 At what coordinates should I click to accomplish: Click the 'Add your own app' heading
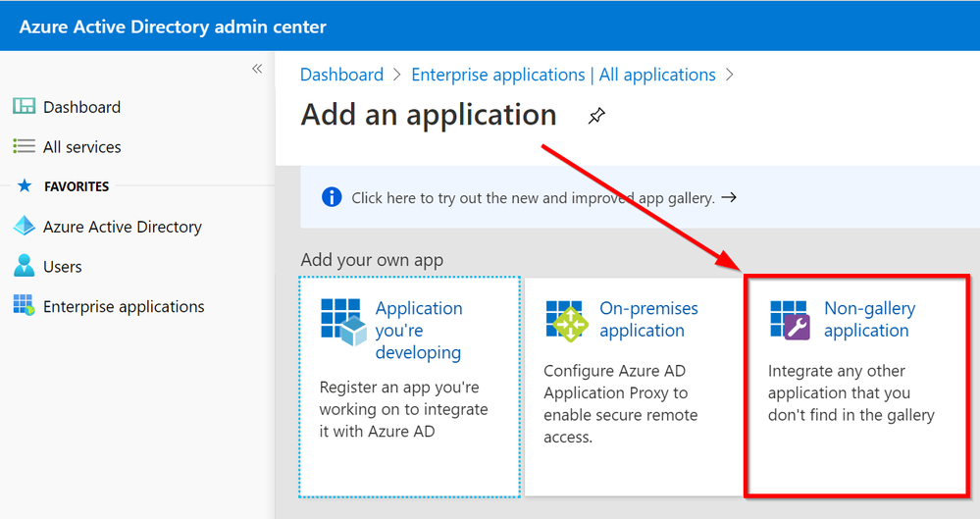point(372,260)
